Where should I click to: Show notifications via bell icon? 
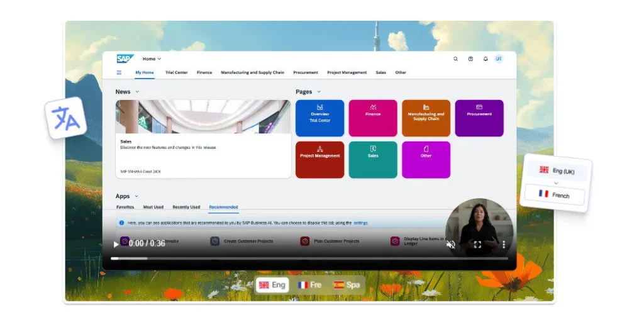(x=486, y=58)
